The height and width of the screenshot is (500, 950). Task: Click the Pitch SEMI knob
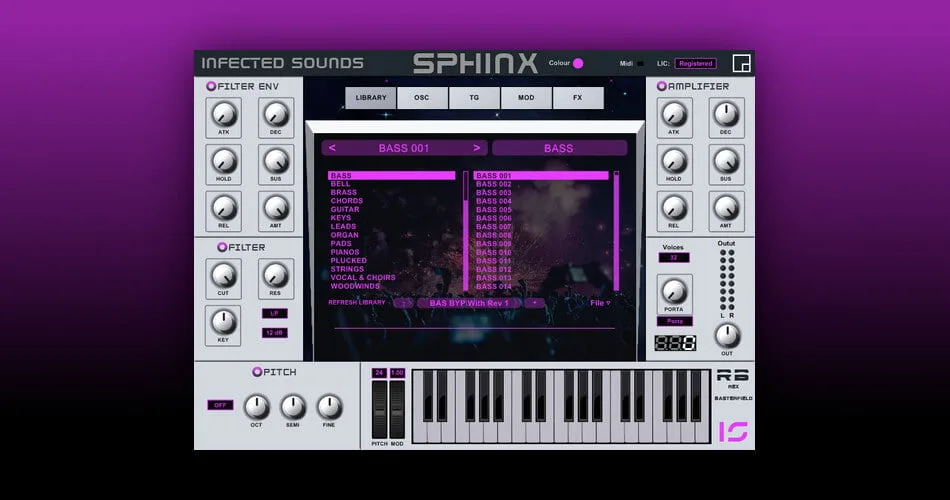pos(293,407)
